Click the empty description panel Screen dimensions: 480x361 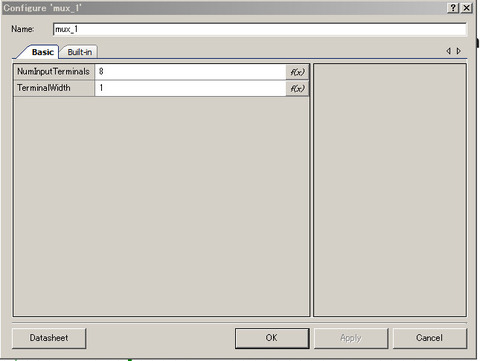pyautogui.click(x=390, y=190)
